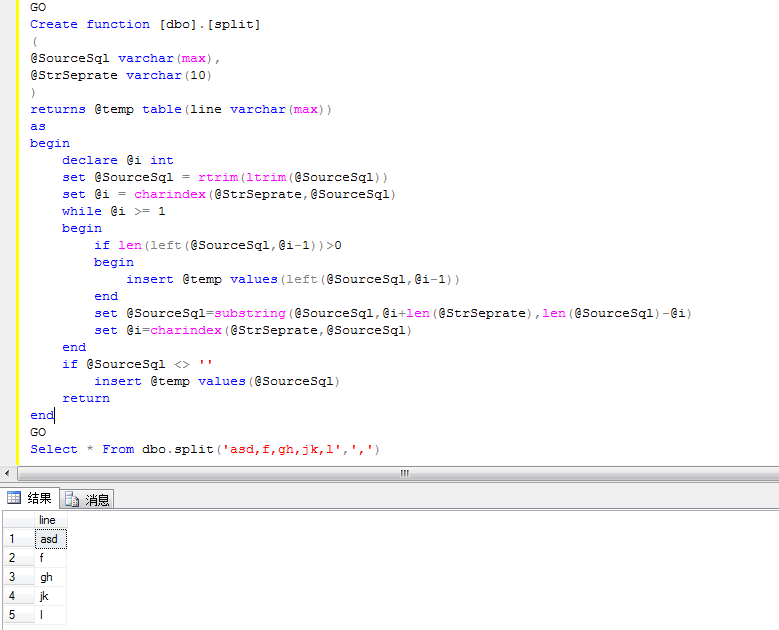Select the 'line' column header
Image resolution: width=779 pixels, height=630 pixels.
click(x=51, y=520)
